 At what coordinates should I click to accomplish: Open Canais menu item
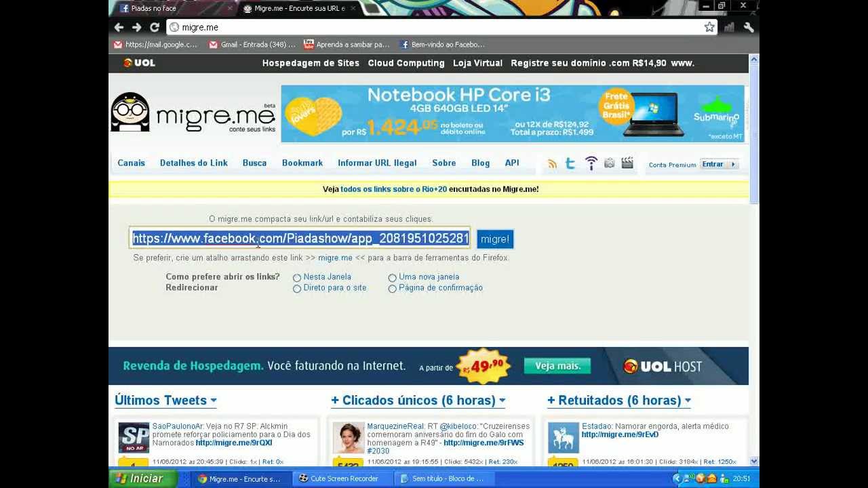(x=132, y=163)
